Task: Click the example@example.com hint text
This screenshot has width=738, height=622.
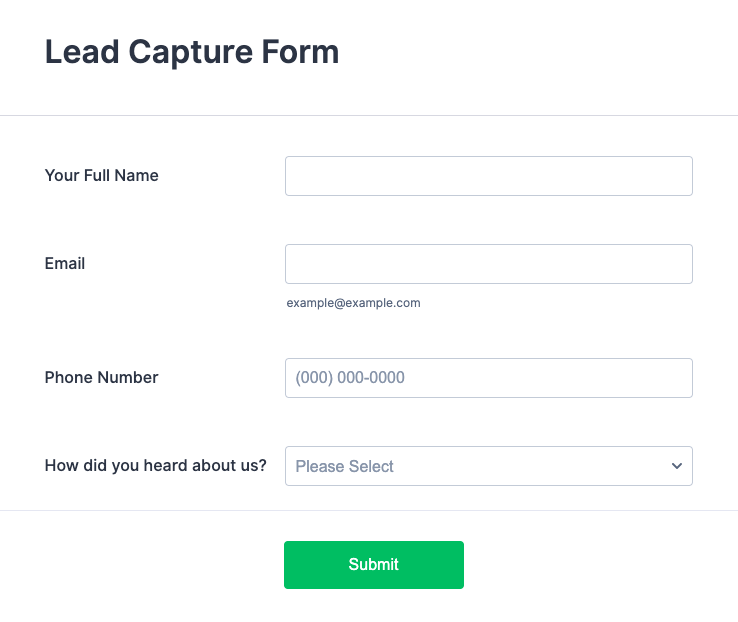Action: tap(353, 303)
